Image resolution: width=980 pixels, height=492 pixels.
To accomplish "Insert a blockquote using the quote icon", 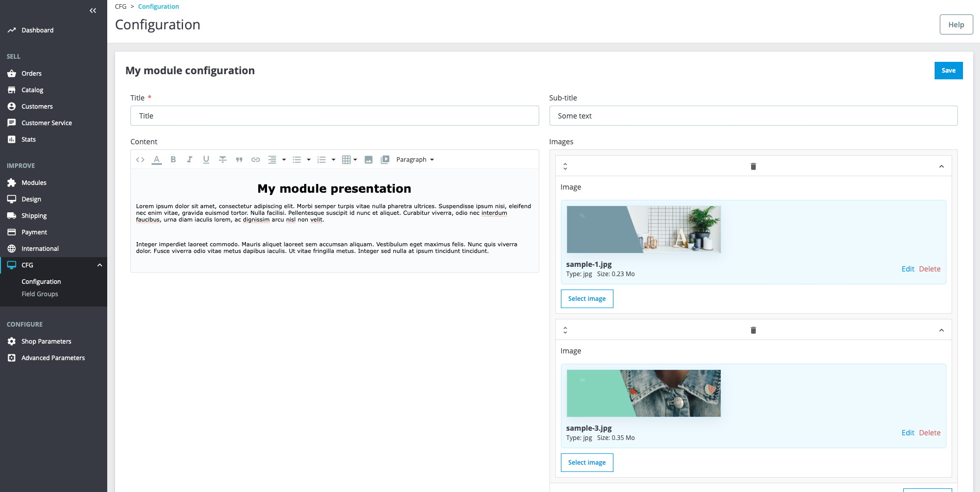I will (x=239, y=160).
